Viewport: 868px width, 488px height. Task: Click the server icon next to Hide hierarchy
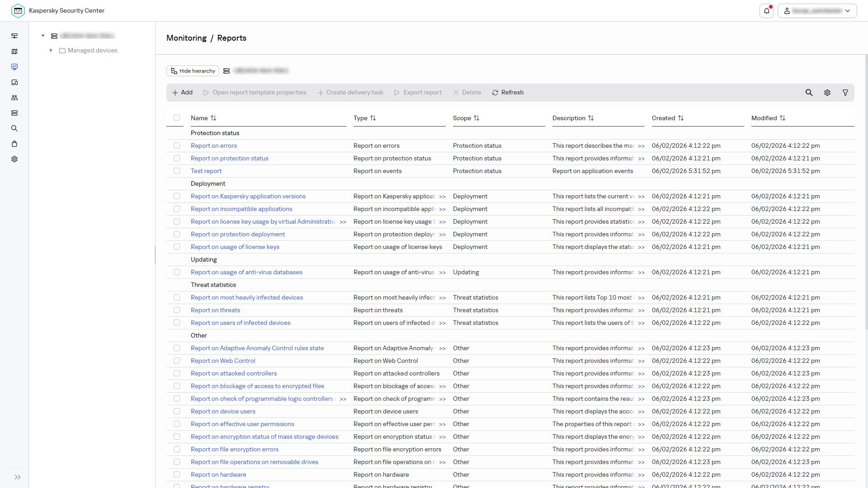[226, 71]
